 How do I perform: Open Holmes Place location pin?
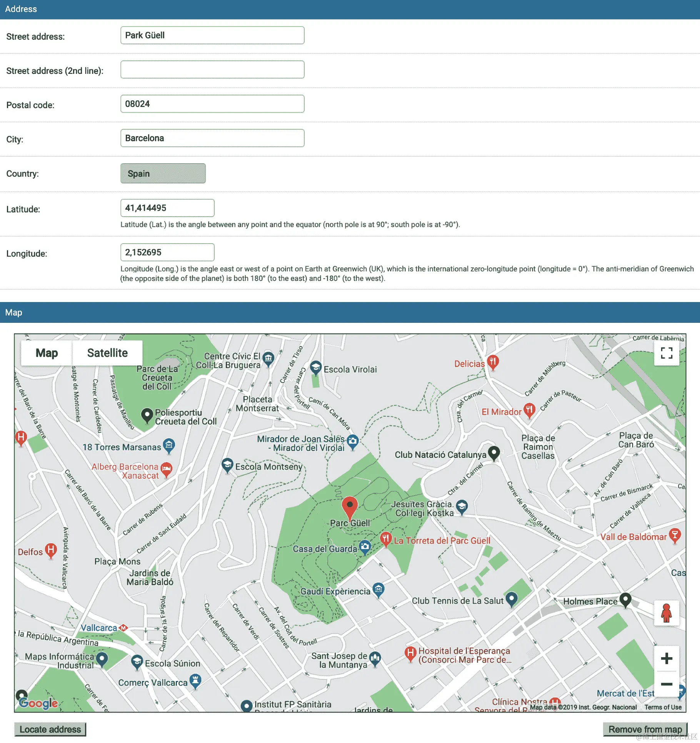[x=625, y=599]
